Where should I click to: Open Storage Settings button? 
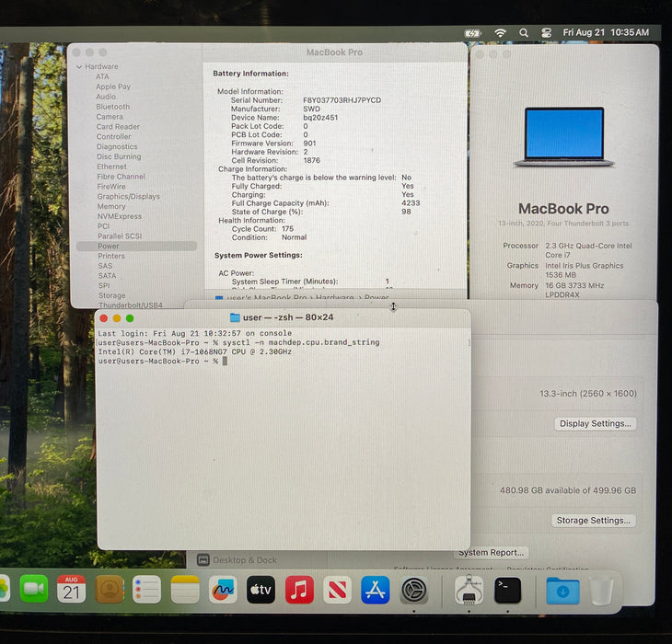click(x=593, y=520)
